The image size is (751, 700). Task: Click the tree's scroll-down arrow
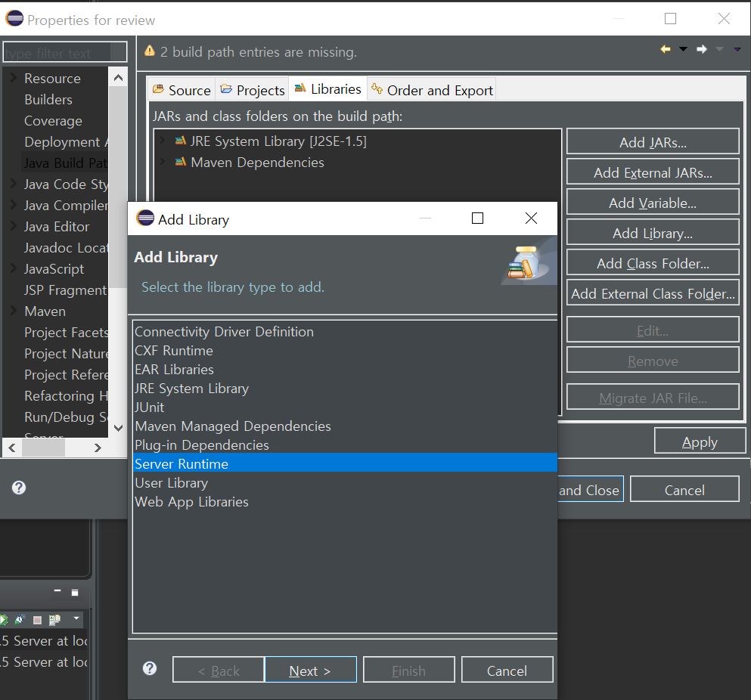[118, 428]
